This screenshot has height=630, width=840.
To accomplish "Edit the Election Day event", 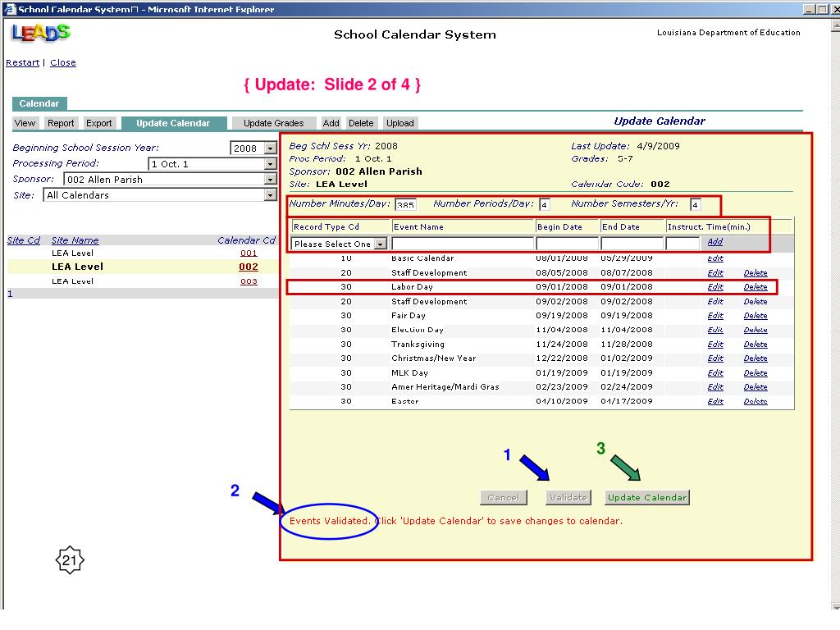I will coord(715,330).
